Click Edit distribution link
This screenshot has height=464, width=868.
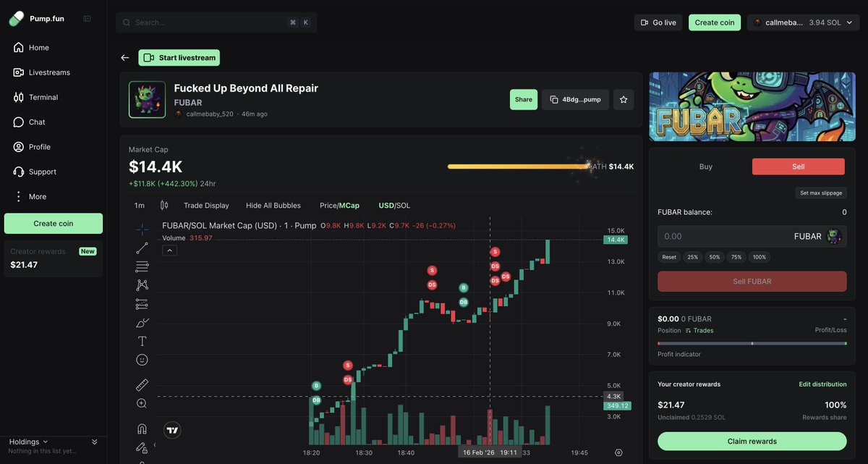click(822, 384)
